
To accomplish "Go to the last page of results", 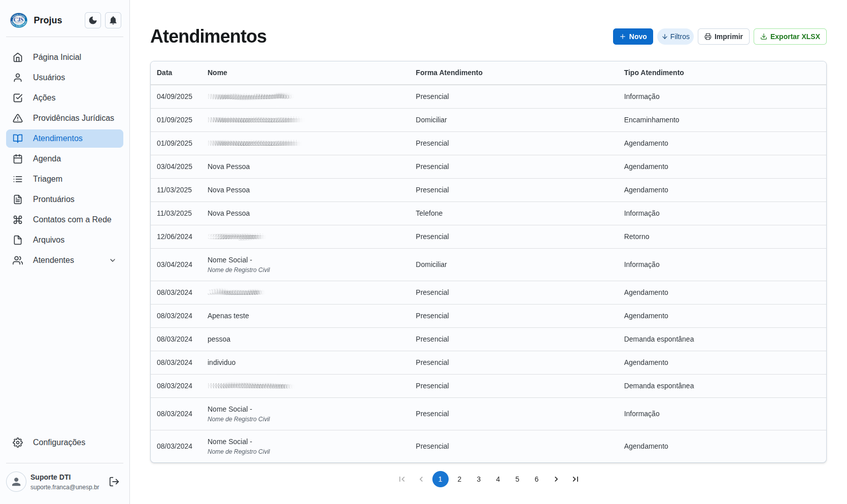I will click(x=575, y=479).
